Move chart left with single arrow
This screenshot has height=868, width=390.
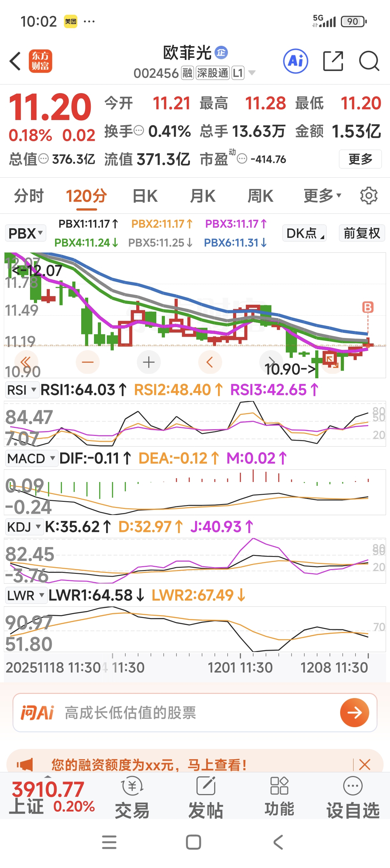210,362
